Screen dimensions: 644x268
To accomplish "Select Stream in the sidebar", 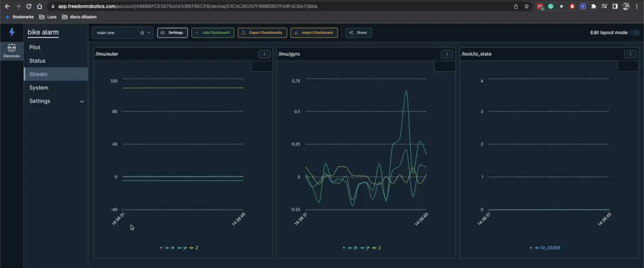I will point(38,74).
